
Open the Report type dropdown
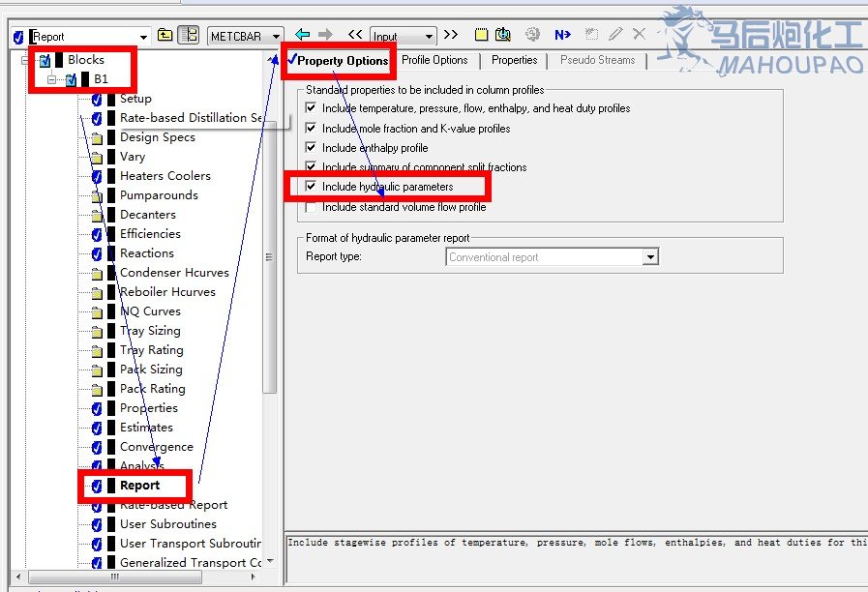pyautogui.click(x=650, y=257)
